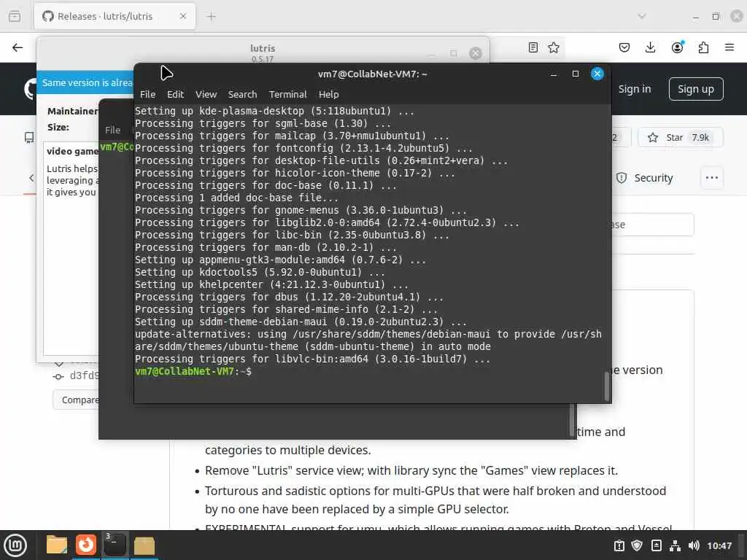This screenshot has width=747, height=560.
Task: Click the File menu of the background terminal
Action: click(x=112, y=130)
